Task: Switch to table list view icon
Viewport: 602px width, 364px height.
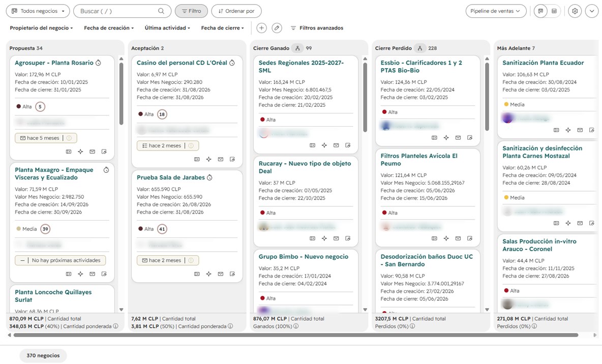Action: (554, 11)
